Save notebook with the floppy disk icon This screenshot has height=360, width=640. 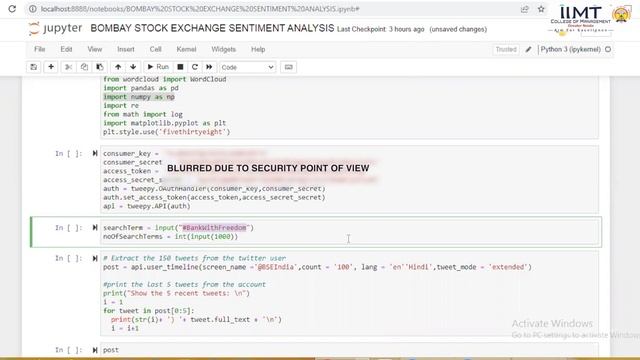tap(34, 67)
